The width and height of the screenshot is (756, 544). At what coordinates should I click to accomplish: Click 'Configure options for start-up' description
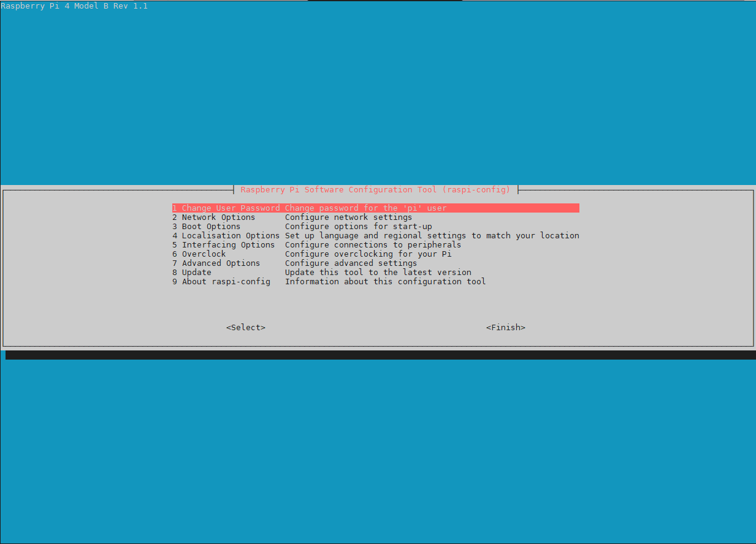coord(358,227)
